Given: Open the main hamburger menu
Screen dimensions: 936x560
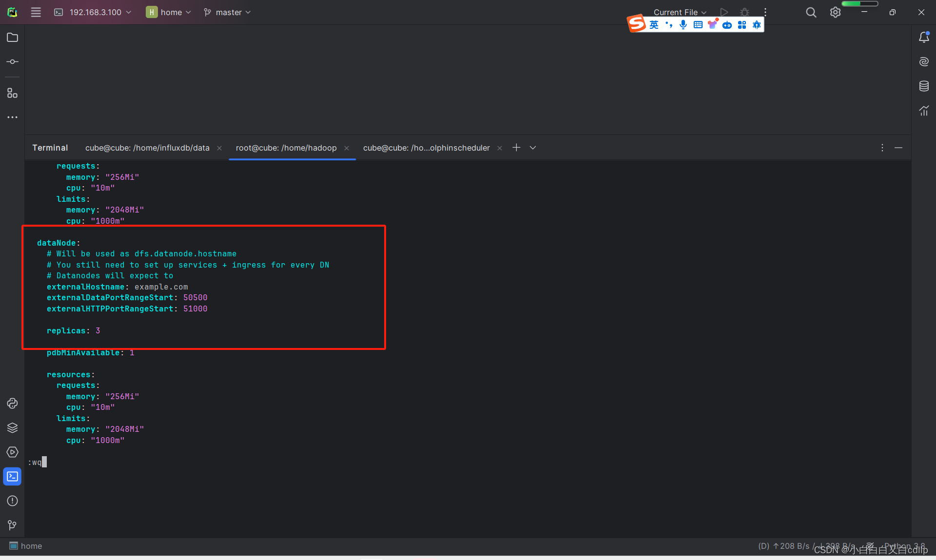Looking at the screenshot, I should coord(36,12).
